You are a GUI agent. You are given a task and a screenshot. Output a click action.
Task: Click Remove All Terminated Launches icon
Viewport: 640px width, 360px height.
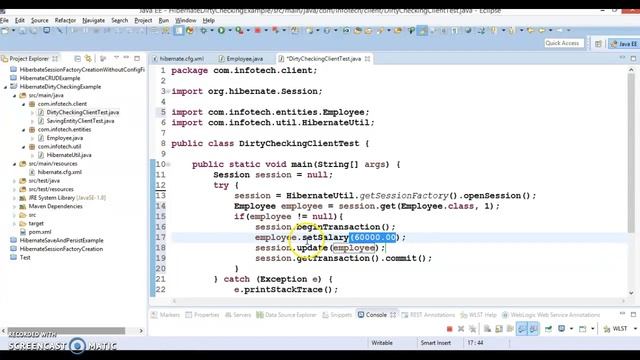(x=473, y=329)
